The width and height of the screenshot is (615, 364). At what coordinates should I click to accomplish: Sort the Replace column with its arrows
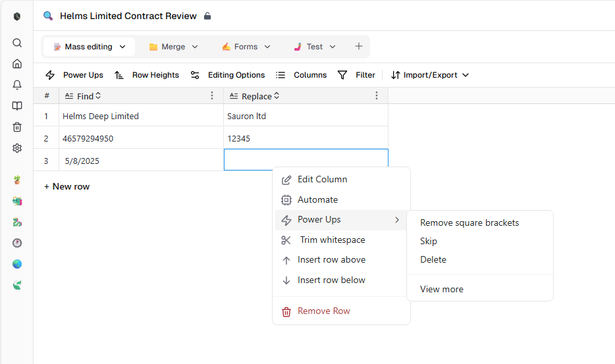277,95
